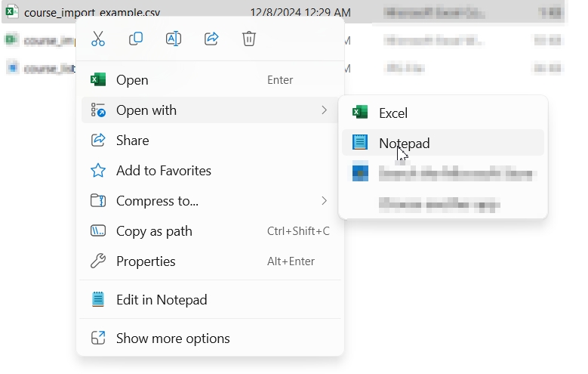
Task: Click the Delete trash can icon
Action: [x=249, y=39]
